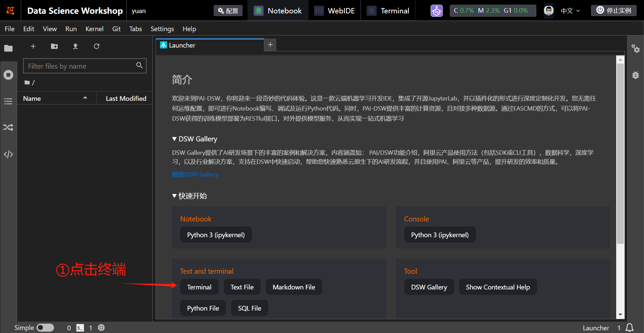
Task: Open the Help menu
Action: (x=189, y=29)
